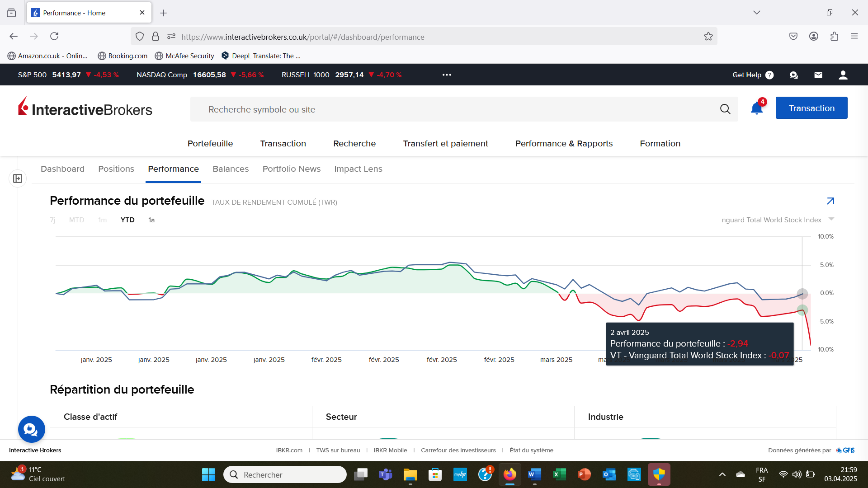868x488 pixels.
Task: Click the blue Transaction button
Action: [x=811, y=108]
